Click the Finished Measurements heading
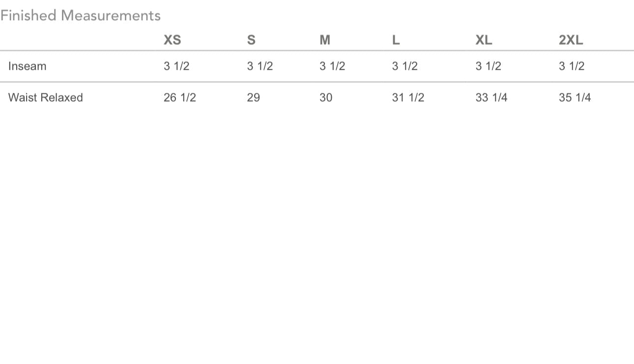Viewport: 634px width, 364px height. coord(81,16)
